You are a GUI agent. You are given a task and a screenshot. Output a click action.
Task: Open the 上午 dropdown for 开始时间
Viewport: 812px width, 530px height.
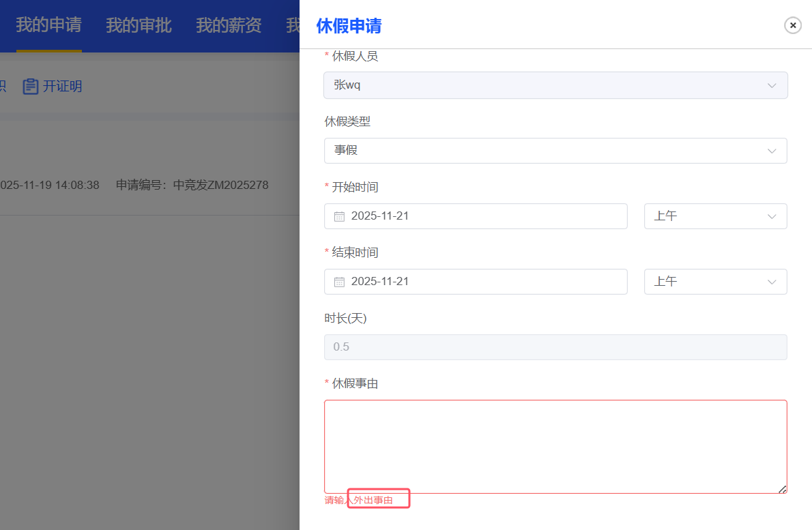[716, 216]
